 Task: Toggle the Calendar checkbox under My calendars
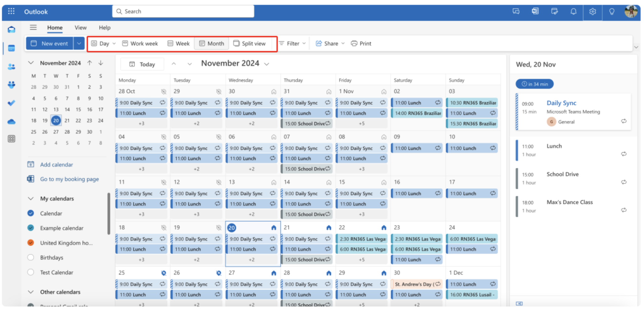tap(31, 213)
